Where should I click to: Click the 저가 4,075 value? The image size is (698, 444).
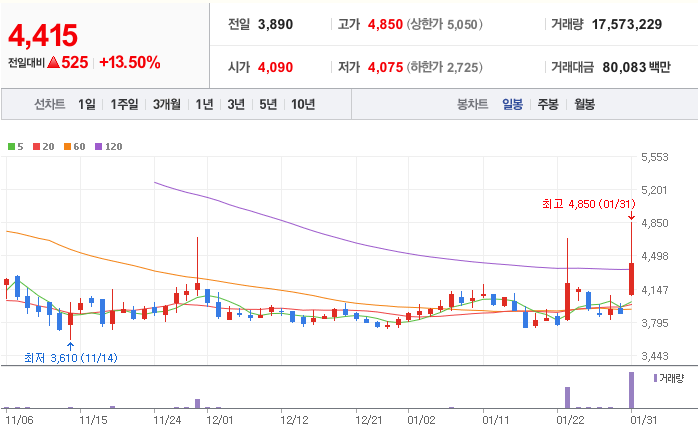pos(385,67)
